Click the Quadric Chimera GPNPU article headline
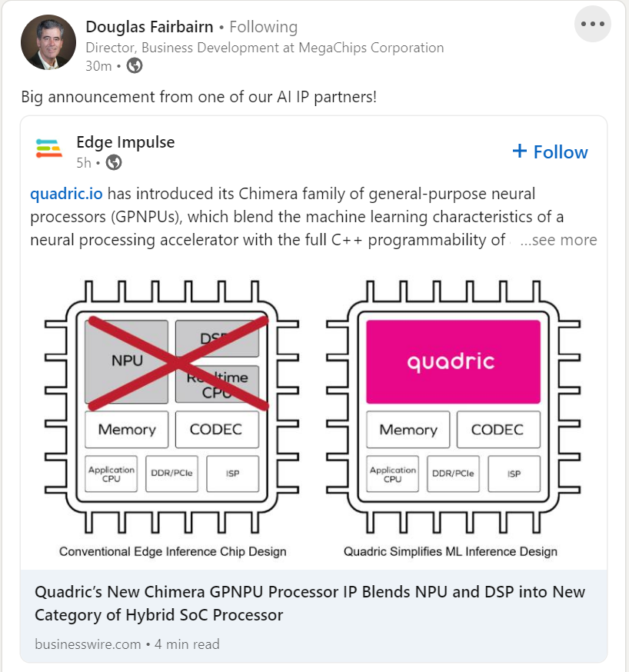This screenshot has height=672, width=629. [x=310, y=603]
